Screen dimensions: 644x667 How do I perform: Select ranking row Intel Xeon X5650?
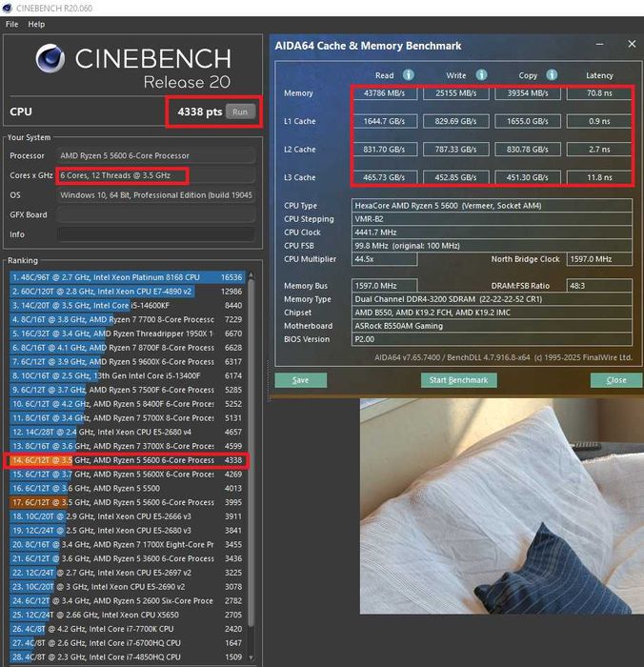pyautogui.click(x=127, y=615)
